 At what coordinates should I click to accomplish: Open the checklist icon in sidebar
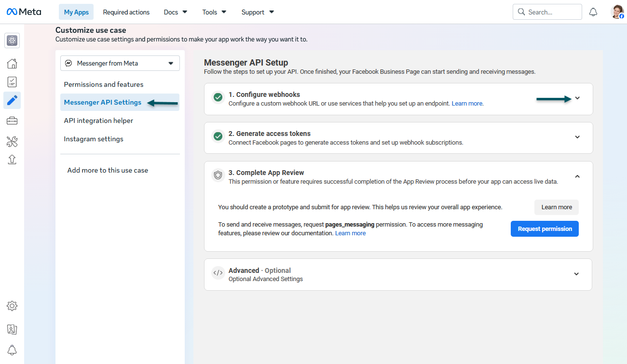[12, 82]
